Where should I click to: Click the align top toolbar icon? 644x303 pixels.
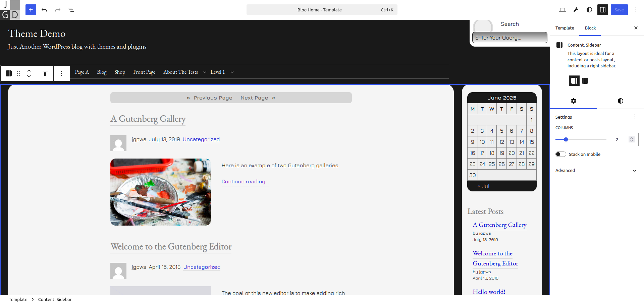pos(45,73)
